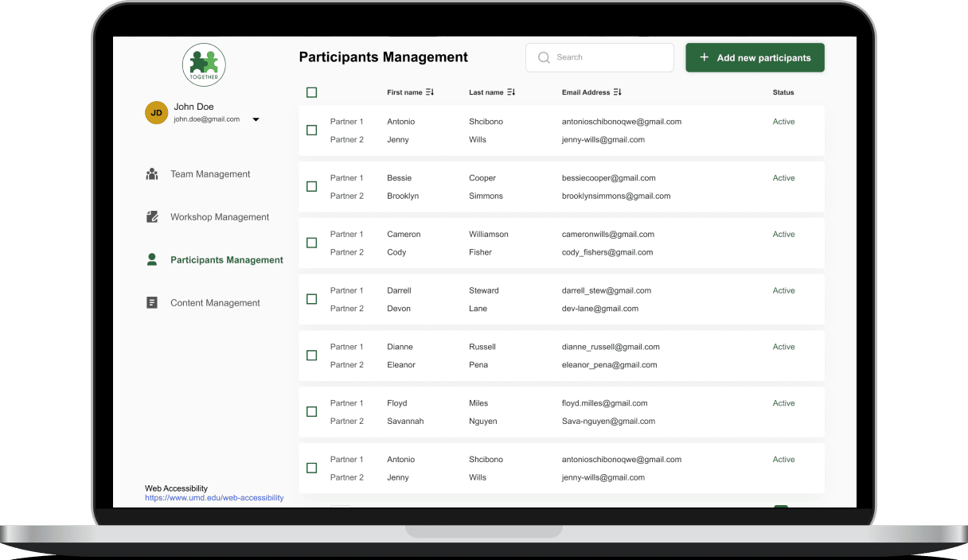Open the Team Management menu entry
The height and width of the screenshot is (560, 968).
[x=211, y=173]
